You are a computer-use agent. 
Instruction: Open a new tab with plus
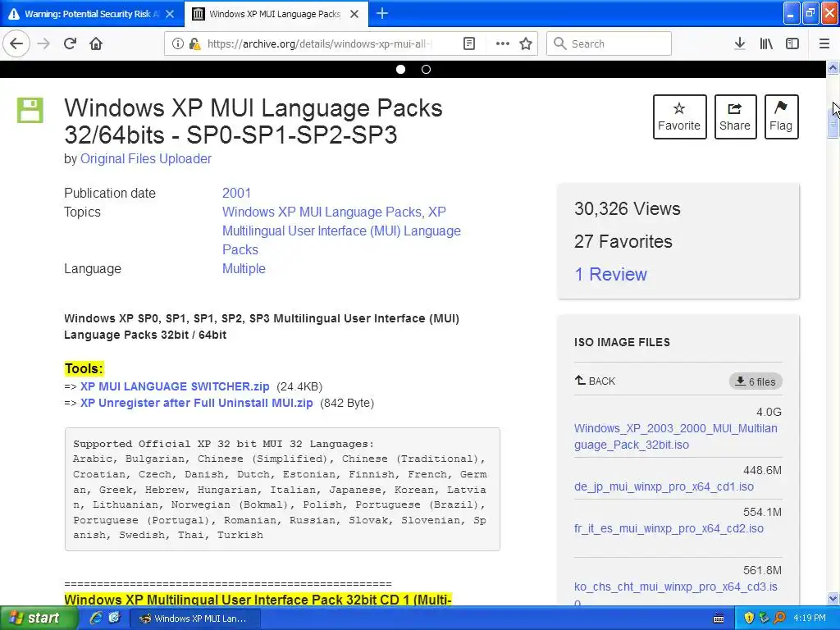pyautogui.click(x=382, y=13)
